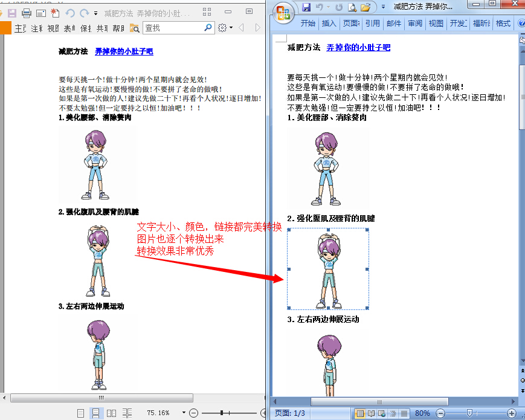
Task: Select facing pages view in PDF reader
Action: click(x=111, y=413)
